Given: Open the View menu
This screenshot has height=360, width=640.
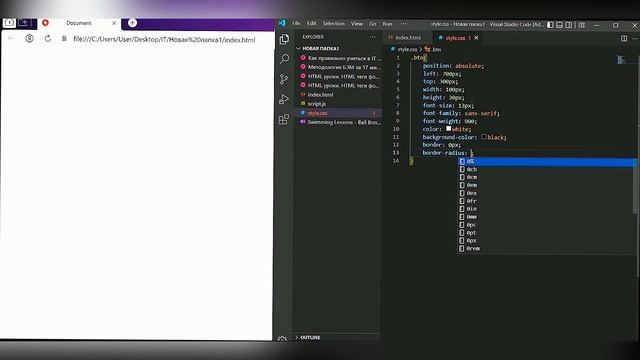Looking at the screenshot, I should [357, 24].
